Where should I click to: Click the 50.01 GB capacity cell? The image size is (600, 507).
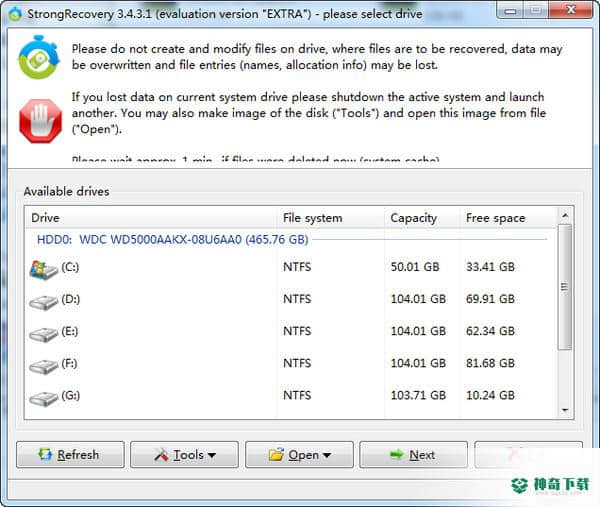click(x=415, y=267)
